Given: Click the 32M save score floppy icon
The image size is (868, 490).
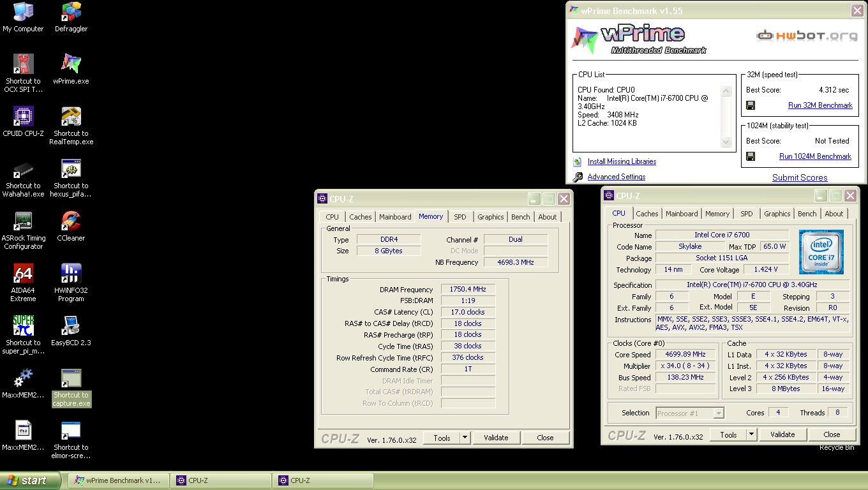Looking at the screenshot, I should pyautogui.click(x=751, y=105).
